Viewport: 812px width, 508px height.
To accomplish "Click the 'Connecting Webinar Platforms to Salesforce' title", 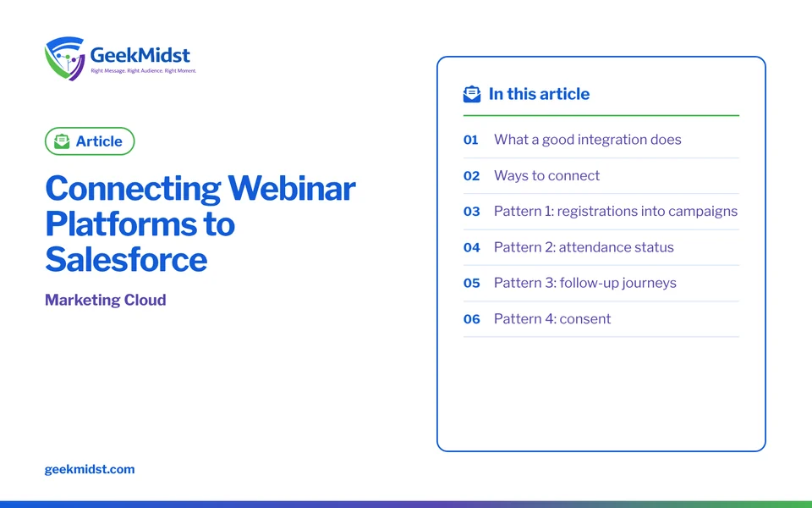I will 200,224.
